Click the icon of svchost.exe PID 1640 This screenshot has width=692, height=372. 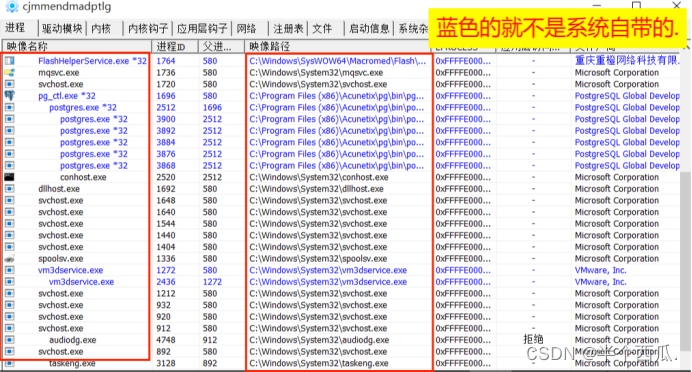(9, 212)
